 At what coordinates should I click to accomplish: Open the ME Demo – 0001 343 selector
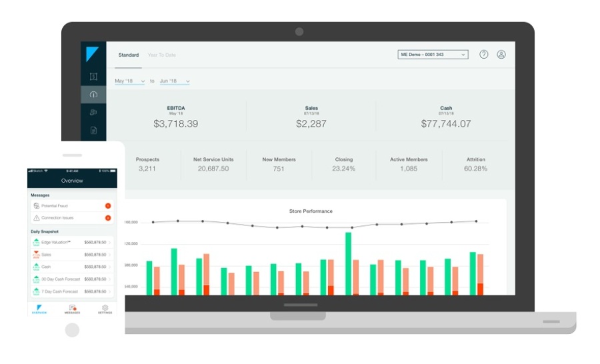coord(433,55)
